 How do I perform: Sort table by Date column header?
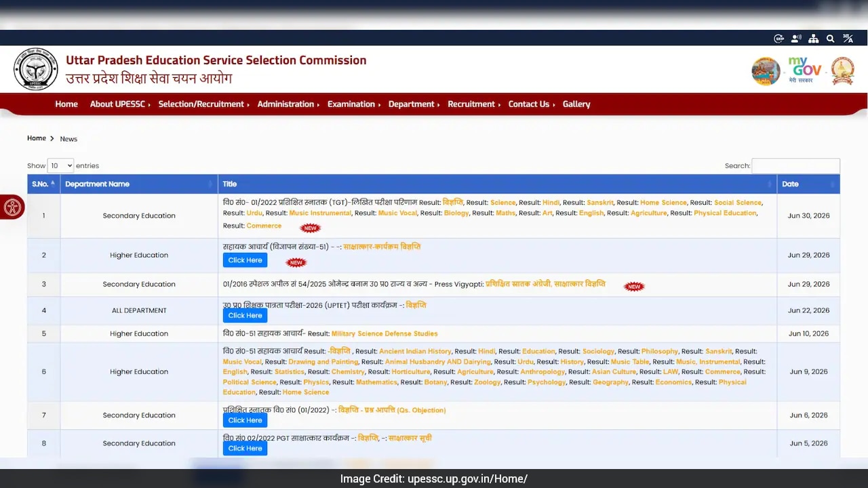coord(808,184)
